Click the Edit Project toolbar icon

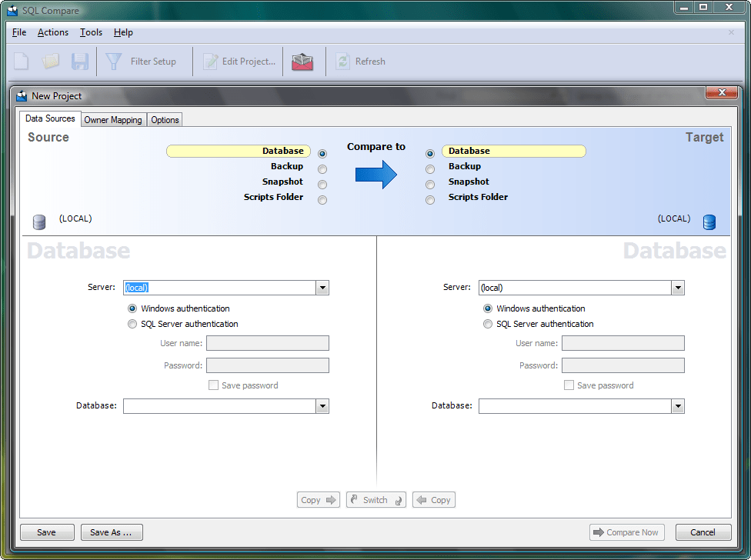pyautogui.click(x=239, y=62)
